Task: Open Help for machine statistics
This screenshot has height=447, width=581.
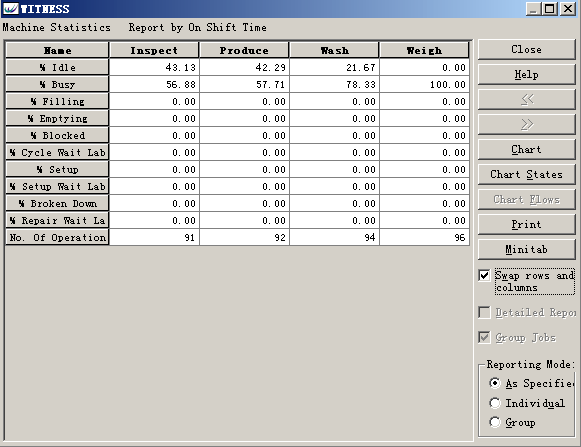Action: pos(527,74)
